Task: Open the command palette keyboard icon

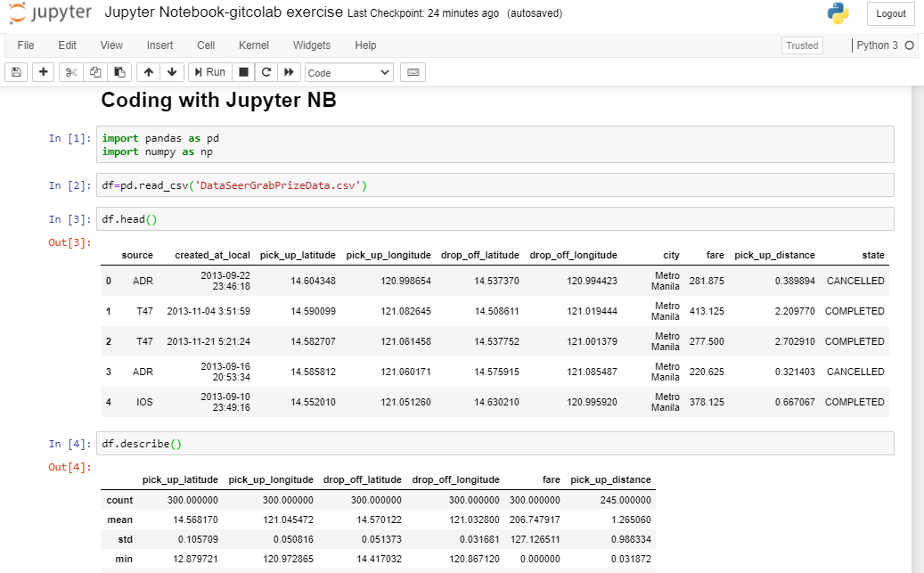Action: tap(412, 72)
